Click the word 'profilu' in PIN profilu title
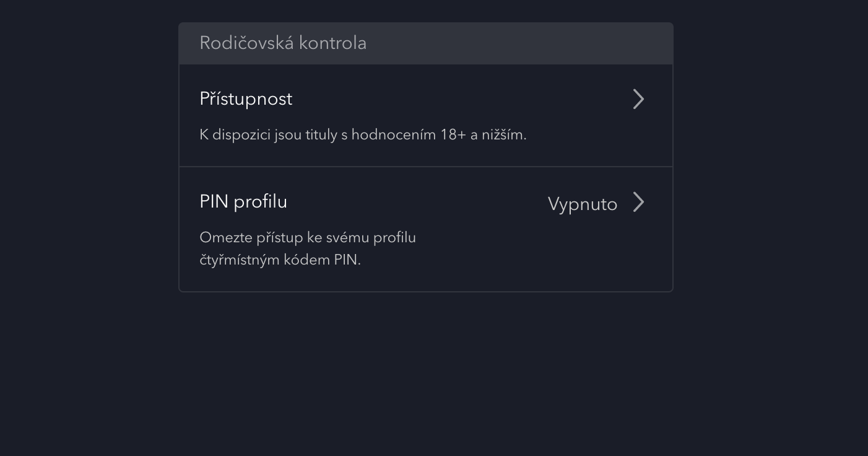 pos(261,202)
